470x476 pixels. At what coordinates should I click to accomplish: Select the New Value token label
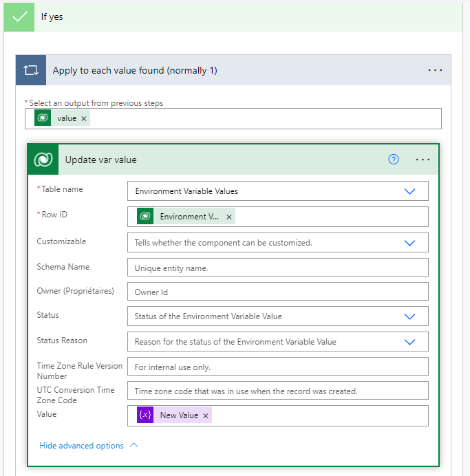click(x=179, y=415)
